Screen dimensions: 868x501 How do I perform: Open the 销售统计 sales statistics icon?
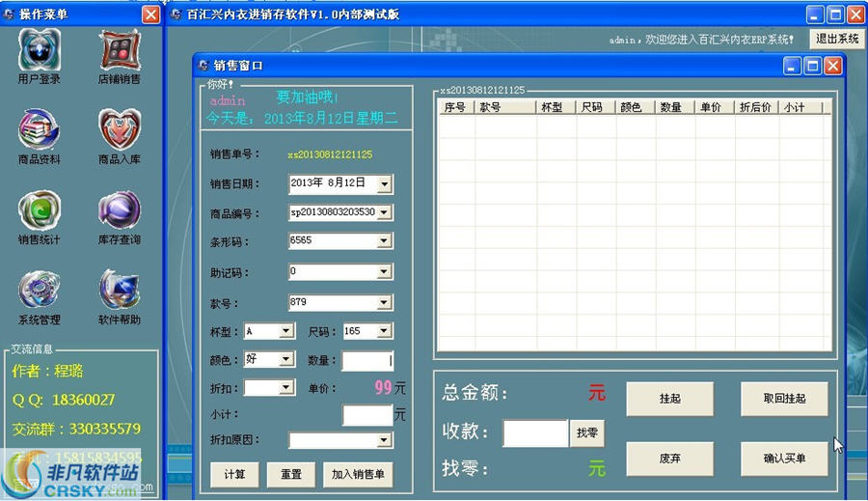click(x=40, y=211)
